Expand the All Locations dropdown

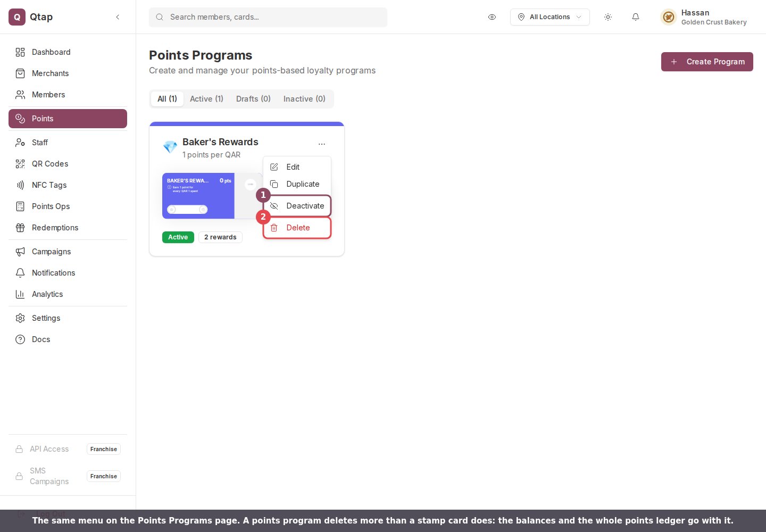(549, 17)
